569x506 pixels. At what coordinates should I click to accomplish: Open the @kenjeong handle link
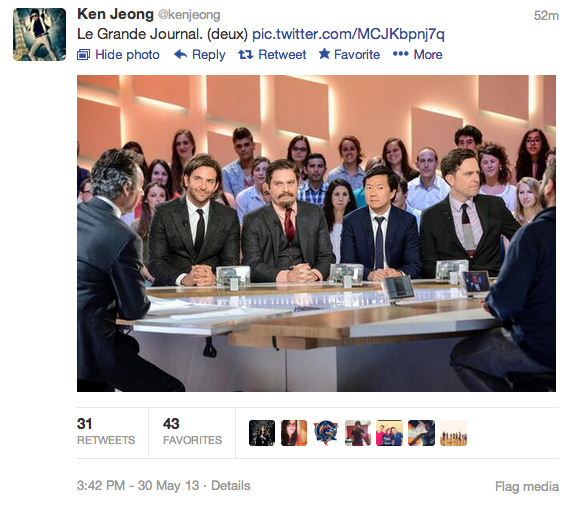tap(189, 15)
